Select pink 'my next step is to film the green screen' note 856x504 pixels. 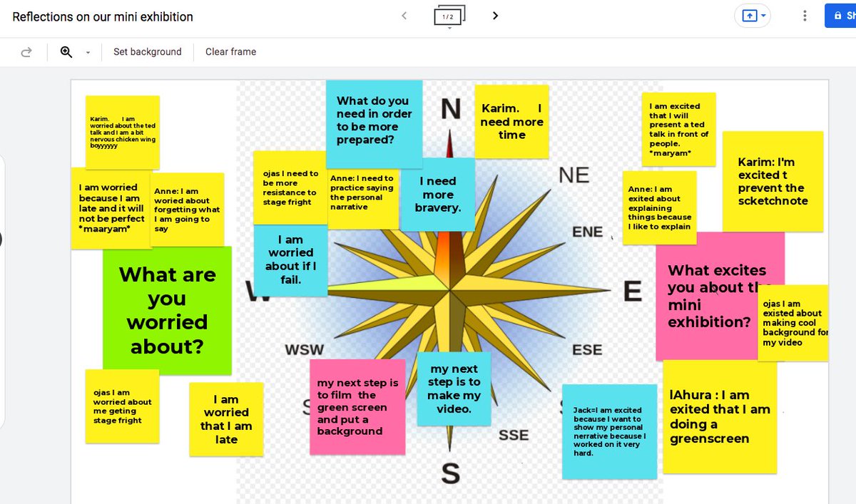357,406
